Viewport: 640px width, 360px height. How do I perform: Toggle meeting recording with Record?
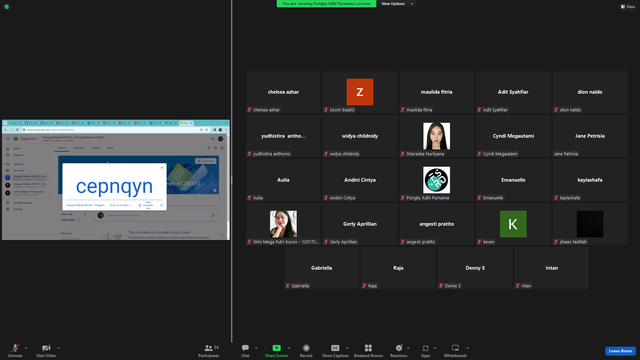(x=306, y=350)
